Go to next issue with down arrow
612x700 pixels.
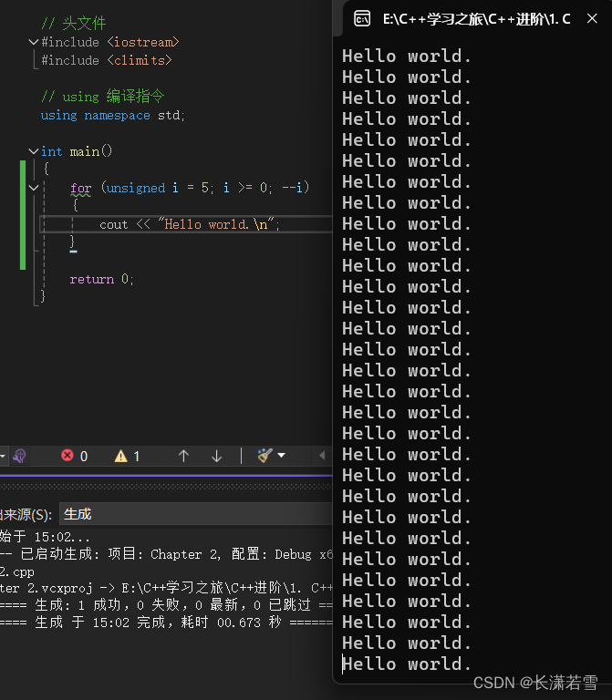(x=217, y=456)
